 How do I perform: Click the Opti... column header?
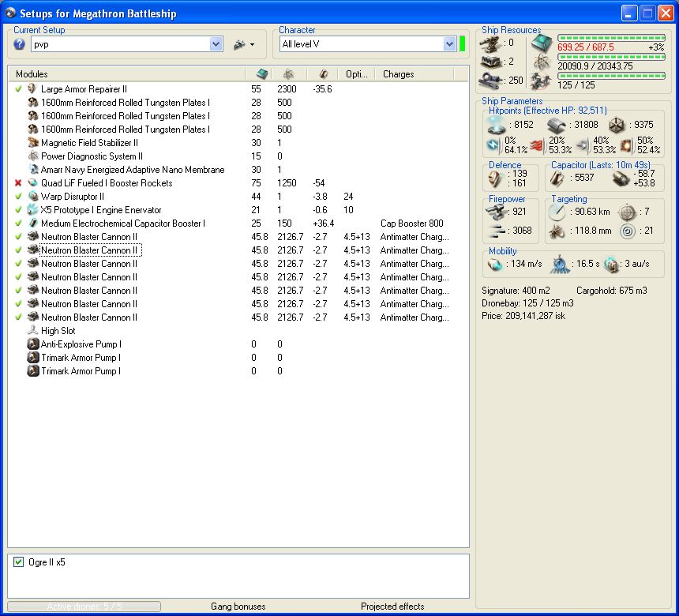(356, 74)
